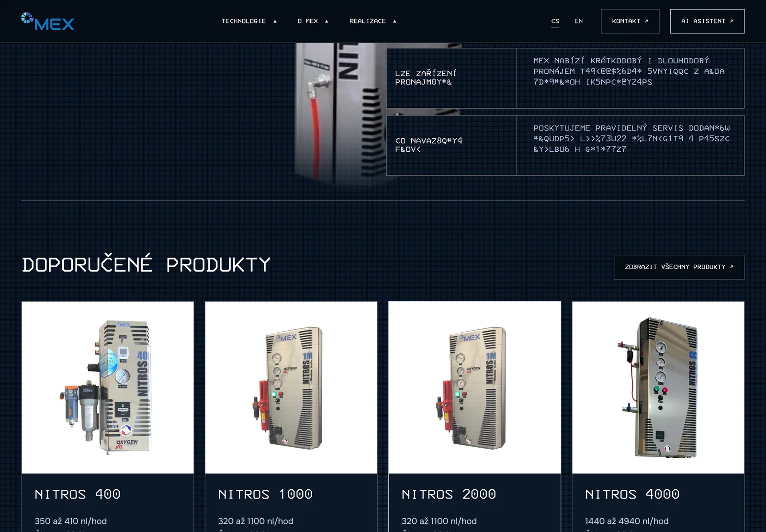
Task: Click '350 až 410 nl/hod' text
Action: coord(71,521)
